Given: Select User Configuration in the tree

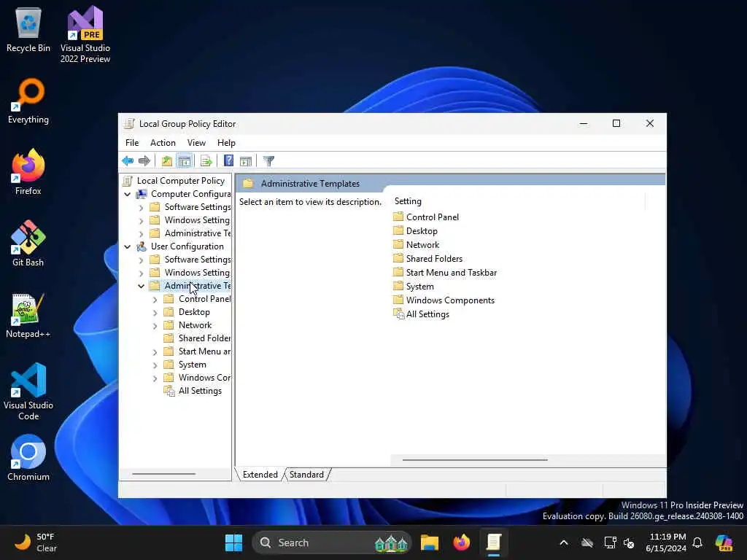Looking at the screenshot, I should 187,246.
